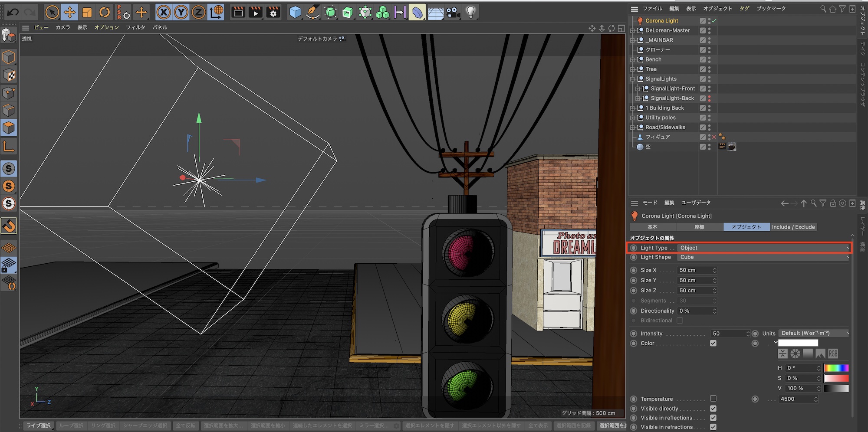The width and height of the screenshot is (868, 432).
Task: Uncheck Visible directly checkbox
Action: click(x=713, y=409)
